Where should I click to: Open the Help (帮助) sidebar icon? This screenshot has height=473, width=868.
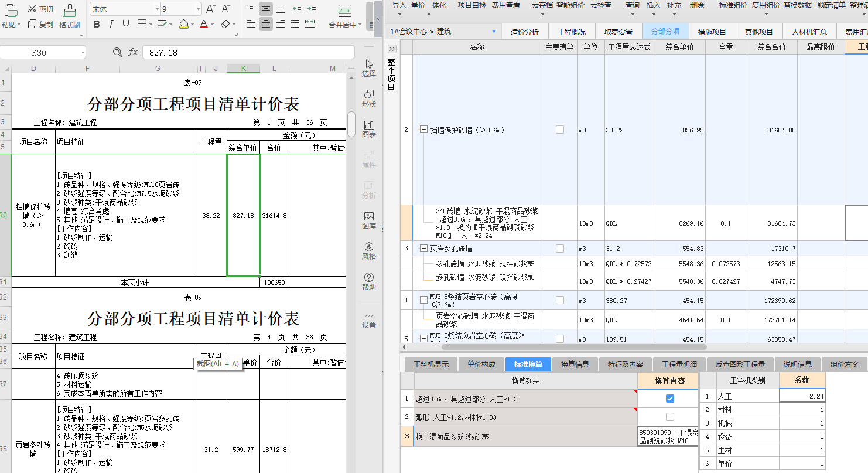(369, 281)
